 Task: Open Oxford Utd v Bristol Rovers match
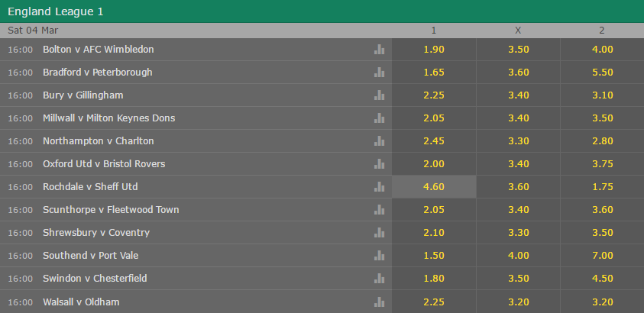pyautogui.click(x=104, y=164)
